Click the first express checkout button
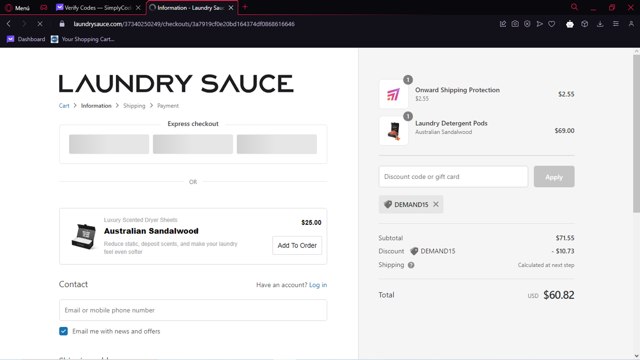The image size is (640, 360). (109, 144)
